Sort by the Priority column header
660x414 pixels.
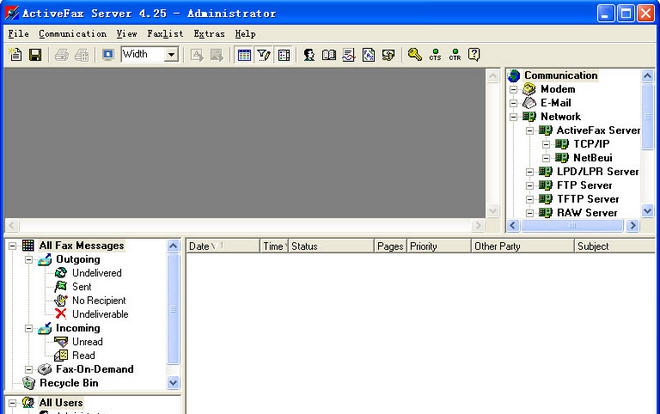pyautogui.click(x=439, y=246)
